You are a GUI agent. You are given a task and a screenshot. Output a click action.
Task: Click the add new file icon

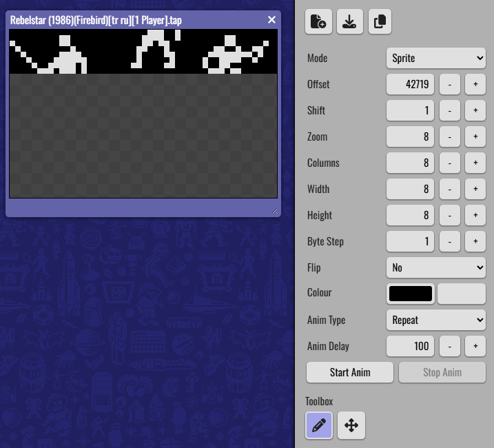318,21
